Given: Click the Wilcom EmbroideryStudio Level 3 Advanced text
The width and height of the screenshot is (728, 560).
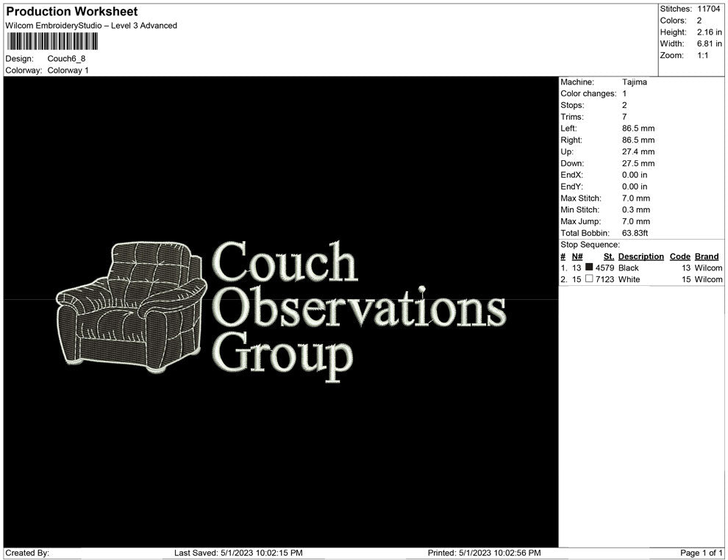Looking at the screenshot, I should point(91,26).
